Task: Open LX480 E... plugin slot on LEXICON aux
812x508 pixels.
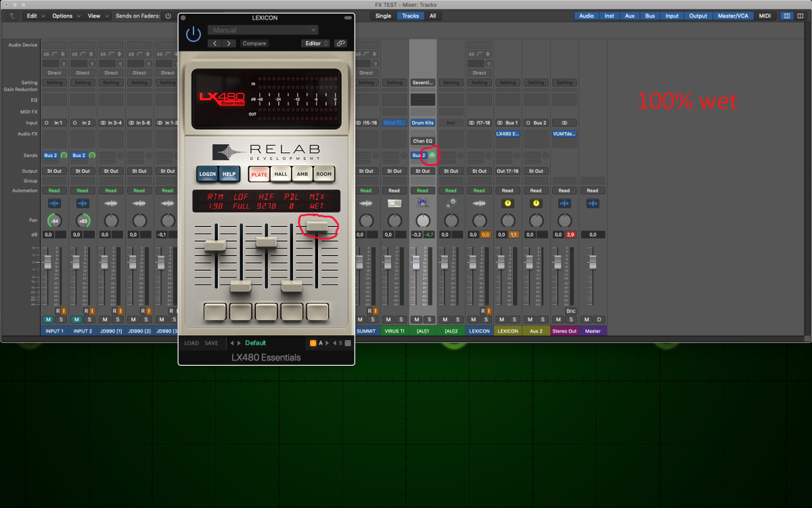Action: [507, 133]
